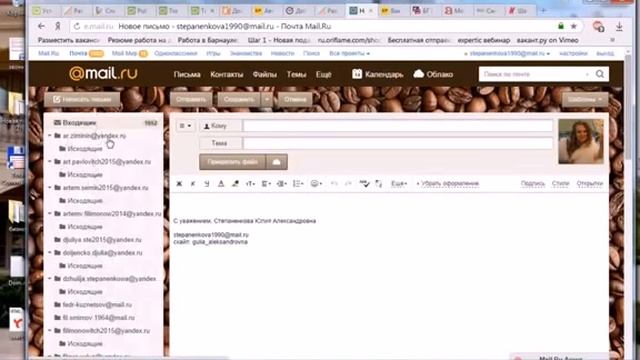Click the redo arrow in editor toolbar

pyautogui.click(x=348, y=184)
